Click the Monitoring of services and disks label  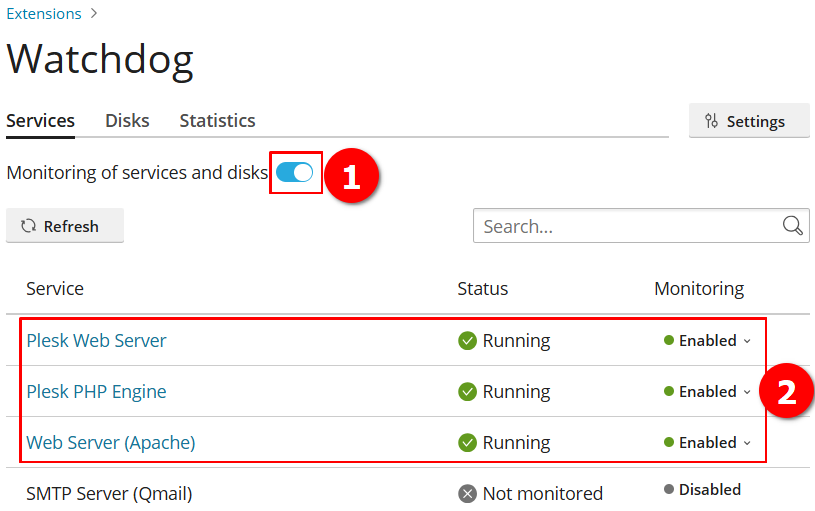pyautogui.click(x=137, y=173)
